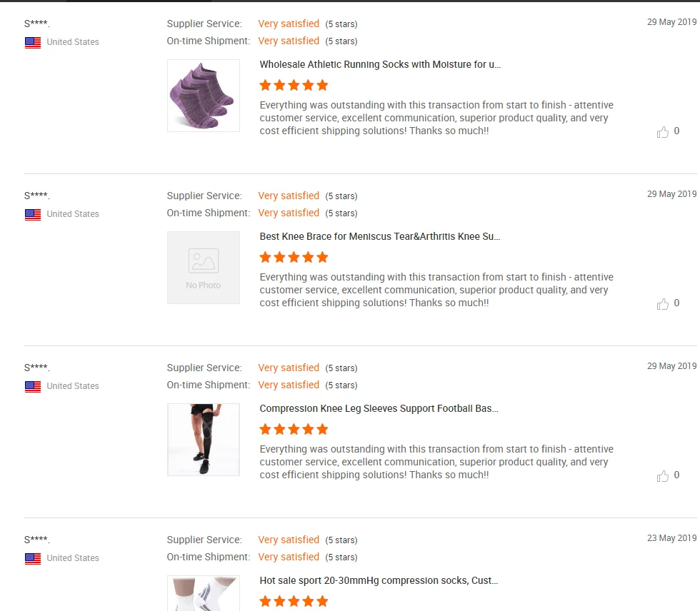Click the five-star rating under the running socks title

[294, 85]
